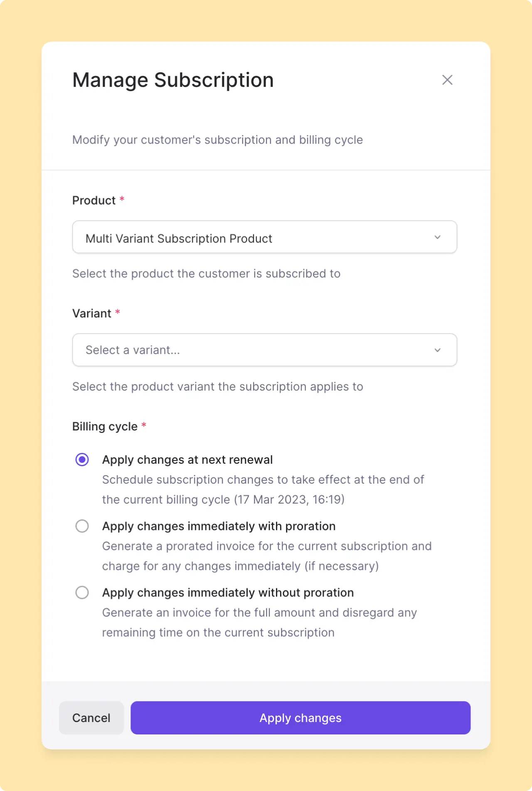The image size is (532, 791).
Task: Click the Variant required asterisk
Action: [x=117, y=313]
